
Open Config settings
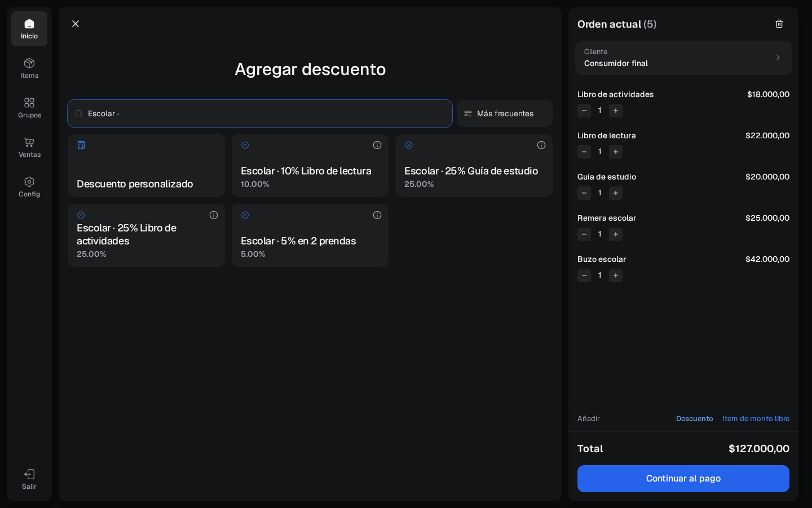pos(29,187)
